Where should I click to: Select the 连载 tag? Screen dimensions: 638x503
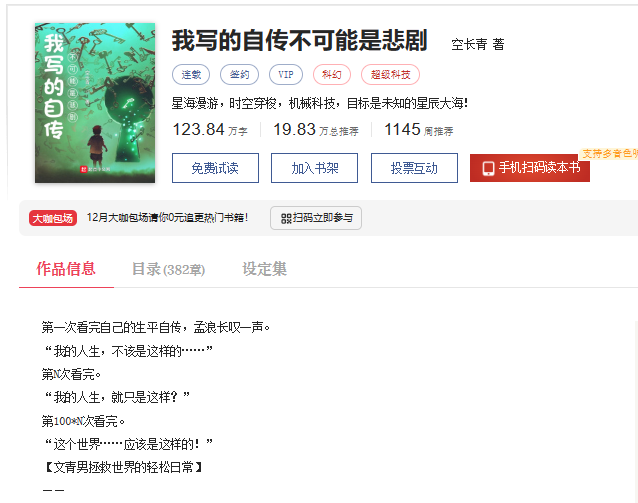pyautogui.click(x=191, y=74)
